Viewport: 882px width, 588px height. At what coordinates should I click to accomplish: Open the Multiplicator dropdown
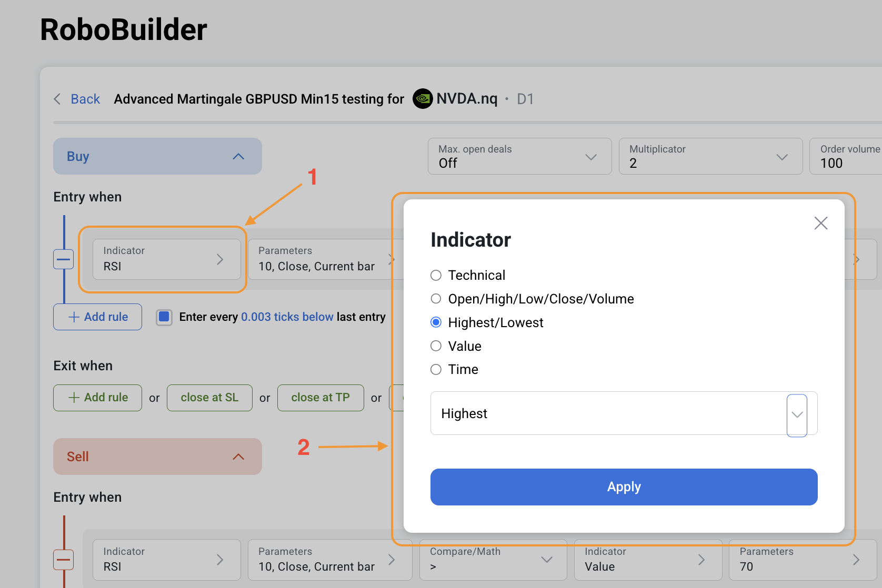710,156
